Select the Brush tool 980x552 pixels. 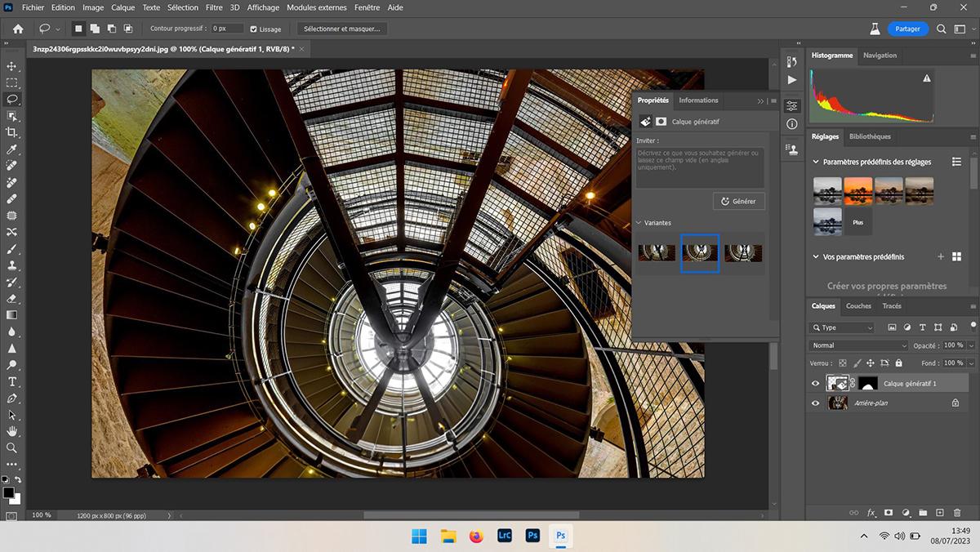point(11,249)
